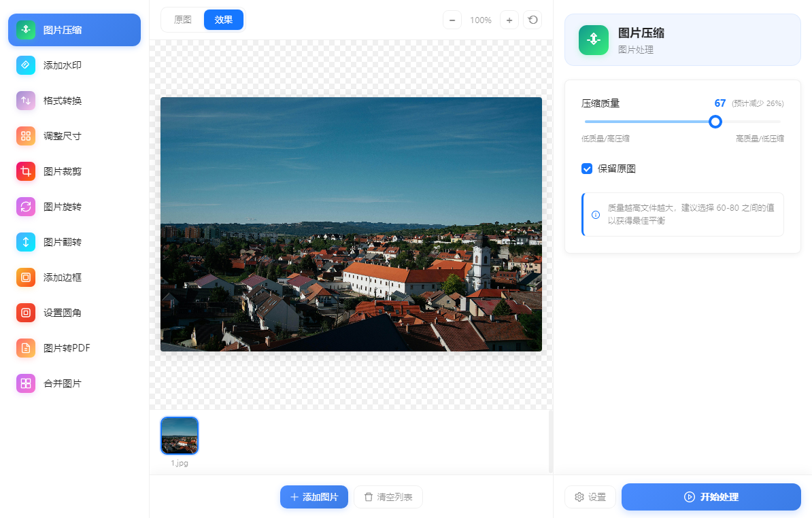Open the 设置圆角 rounded corner icon
This screenshot has height=518, width=812.
26,313
